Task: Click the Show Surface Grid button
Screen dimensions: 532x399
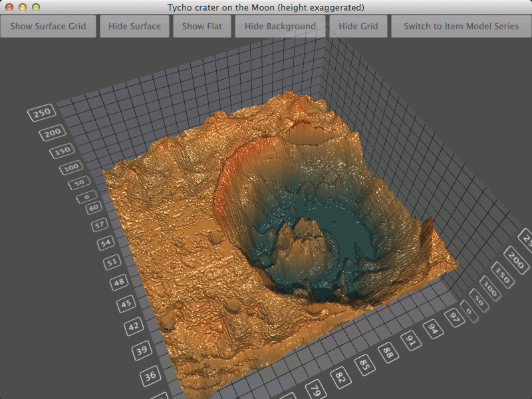Action: (48, 27)
